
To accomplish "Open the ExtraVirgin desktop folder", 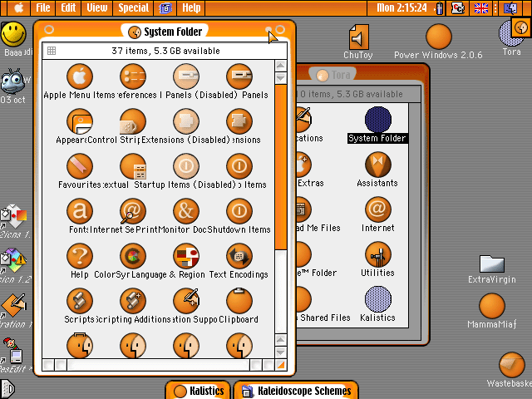I will point(492,264).
